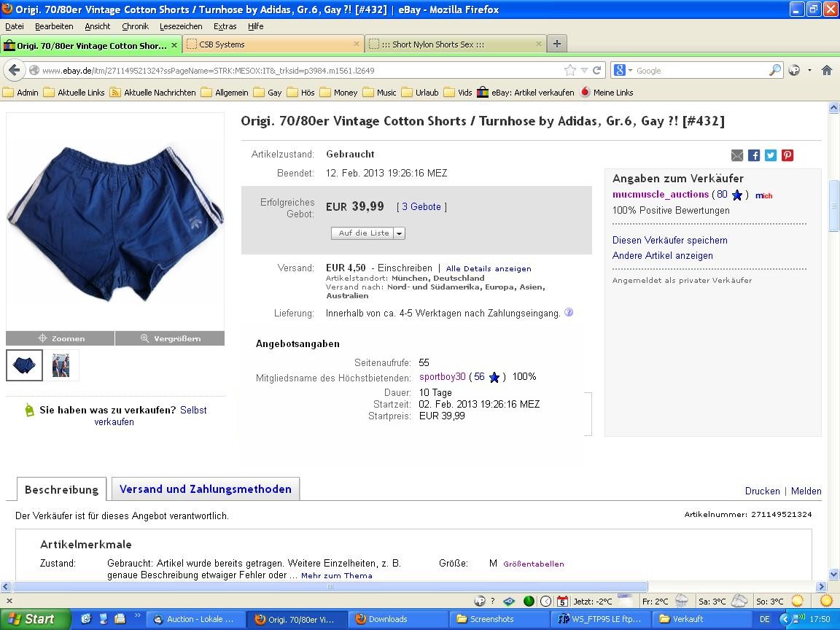Expand the 'Auf die Liste' dropdown arrow
Screen dimensions: 840x630
[399, 233]
